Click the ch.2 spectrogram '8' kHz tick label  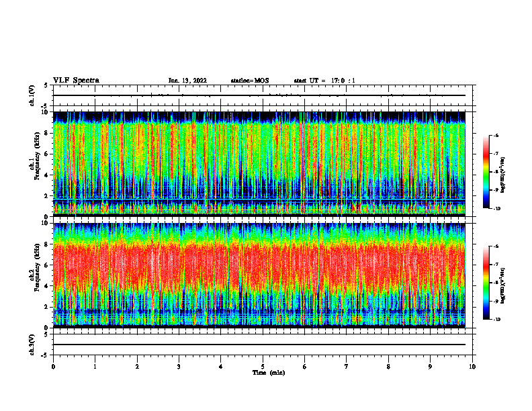tap(47, 244)
